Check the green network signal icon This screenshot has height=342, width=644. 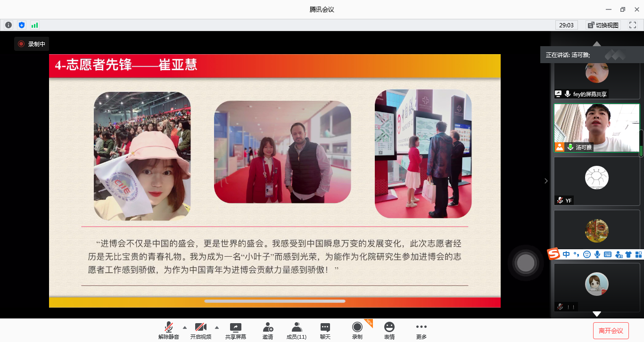34,25
